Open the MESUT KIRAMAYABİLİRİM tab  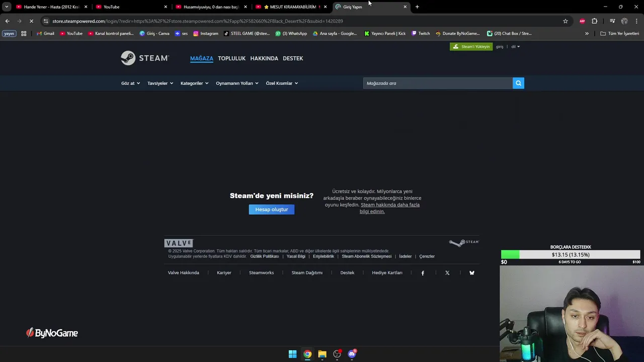click(291, 7)
